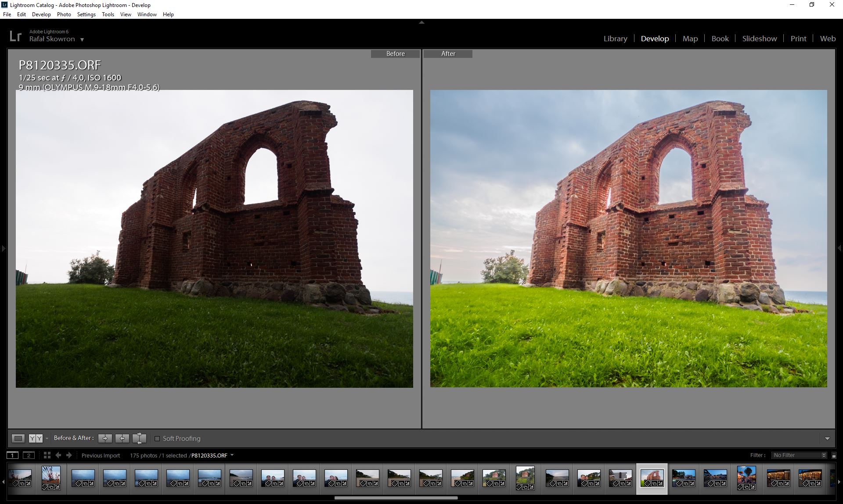Viewport: 843px width, 504px height.
Task: Open toolbar content menu triangle at right
Action: 827,439
